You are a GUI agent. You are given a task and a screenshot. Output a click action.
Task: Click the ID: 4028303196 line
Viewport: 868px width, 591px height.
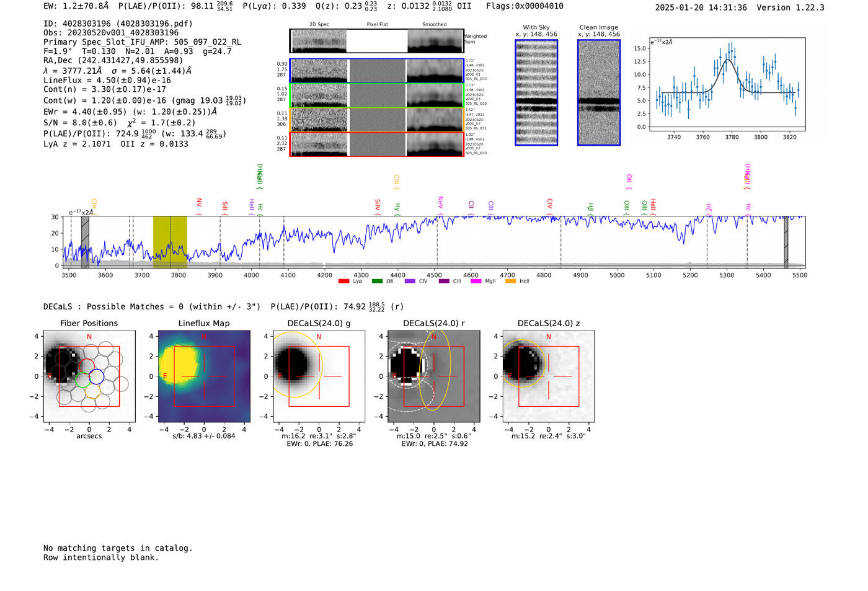point(118,24)
